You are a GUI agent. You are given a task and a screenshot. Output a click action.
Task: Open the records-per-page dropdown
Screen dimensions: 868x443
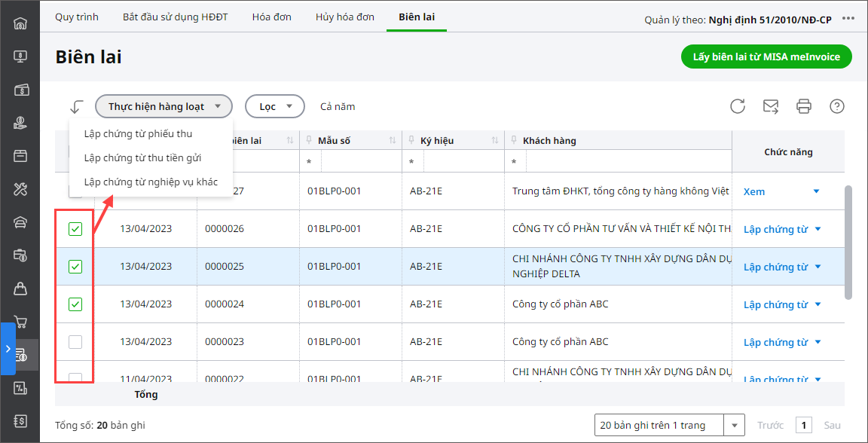tap(734, 426)
